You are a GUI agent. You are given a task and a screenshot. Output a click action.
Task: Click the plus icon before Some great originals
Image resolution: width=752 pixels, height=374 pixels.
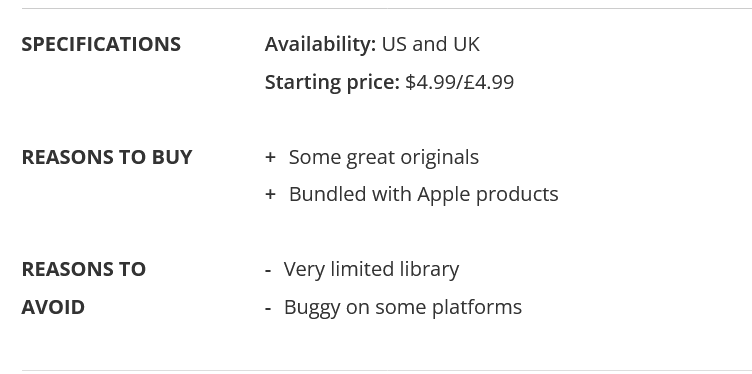pyautogui.click(x=270, y=157)
